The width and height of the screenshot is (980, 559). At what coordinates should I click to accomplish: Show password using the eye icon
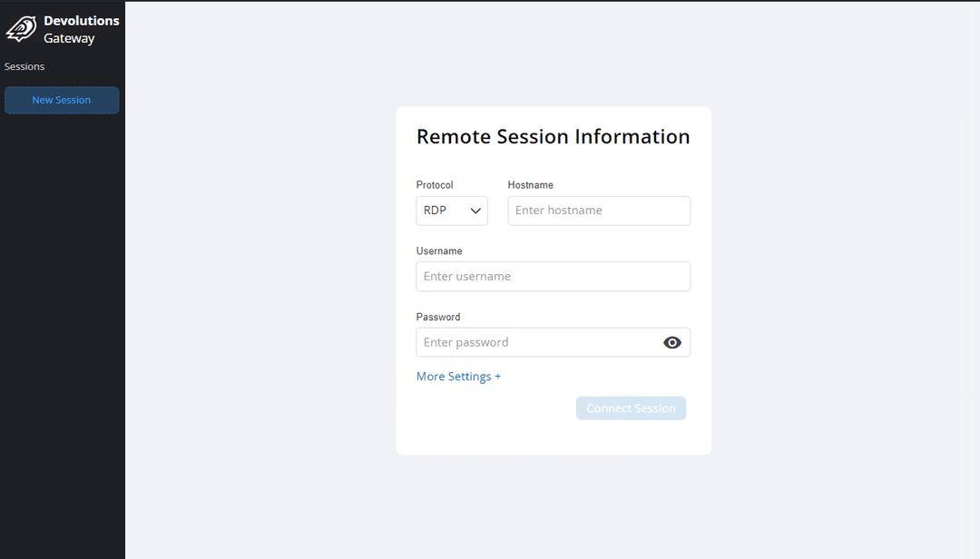[671, 342]
